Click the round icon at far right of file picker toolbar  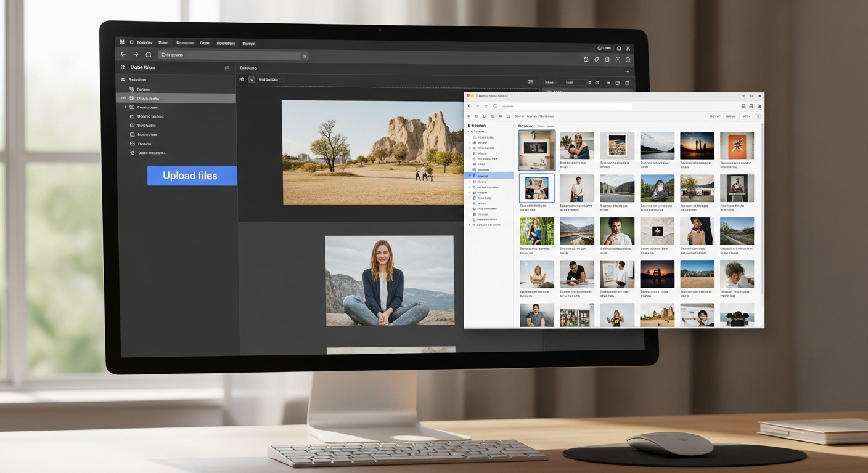pyautogui.click(x=758, y=116)
